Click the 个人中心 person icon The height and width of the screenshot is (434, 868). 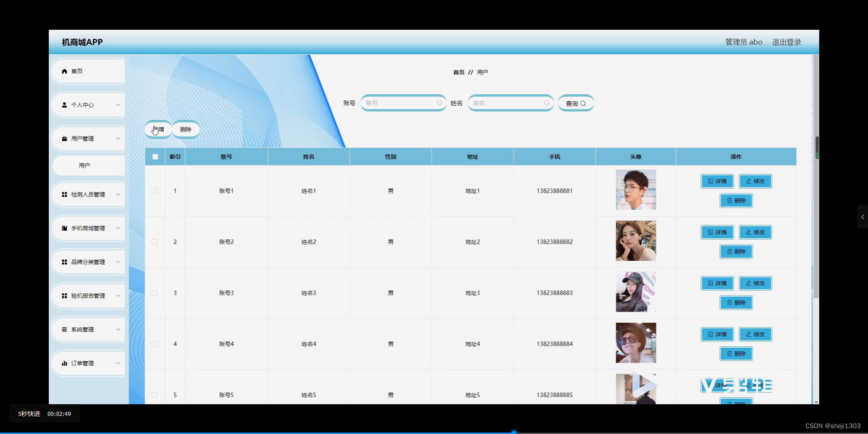point(64,105)
